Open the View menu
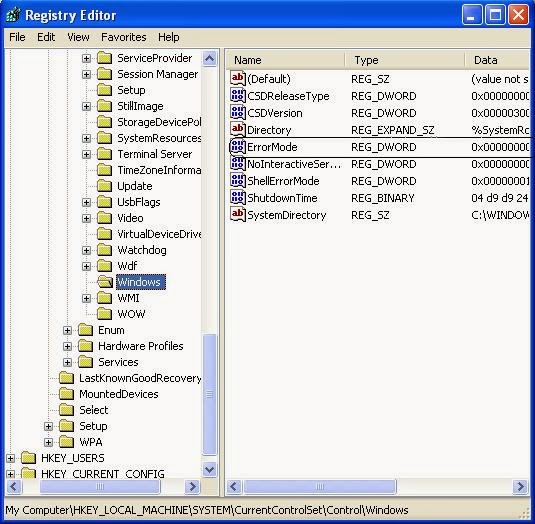Screen dimensions: 535x524 pos(78,37)
